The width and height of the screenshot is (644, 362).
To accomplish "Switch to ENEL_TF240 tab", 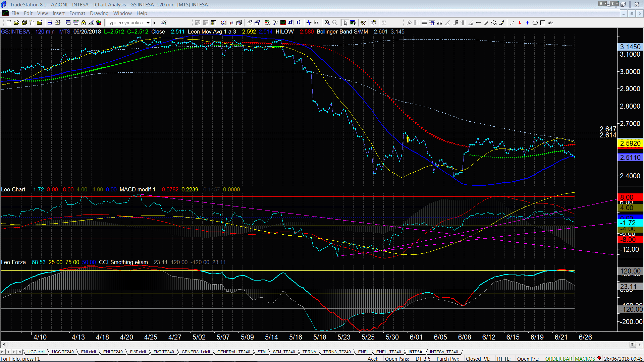I will click(x=388, y=352).
